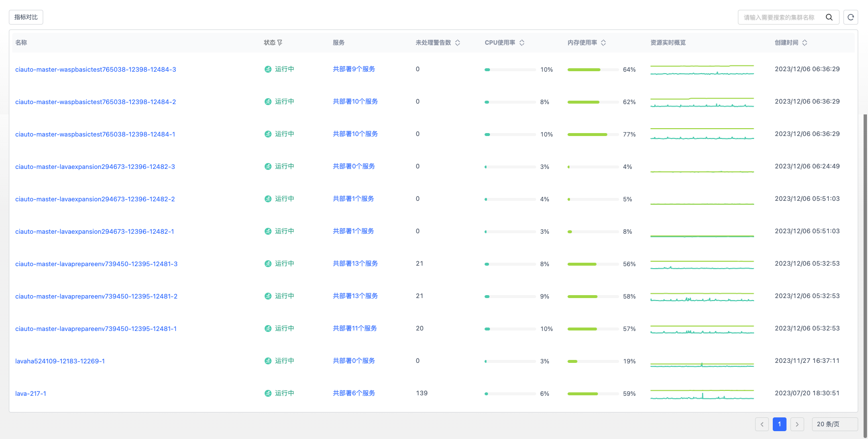Open 共部署9个服务 link
This screenshot has height=439, width=868.
(354, 69)
